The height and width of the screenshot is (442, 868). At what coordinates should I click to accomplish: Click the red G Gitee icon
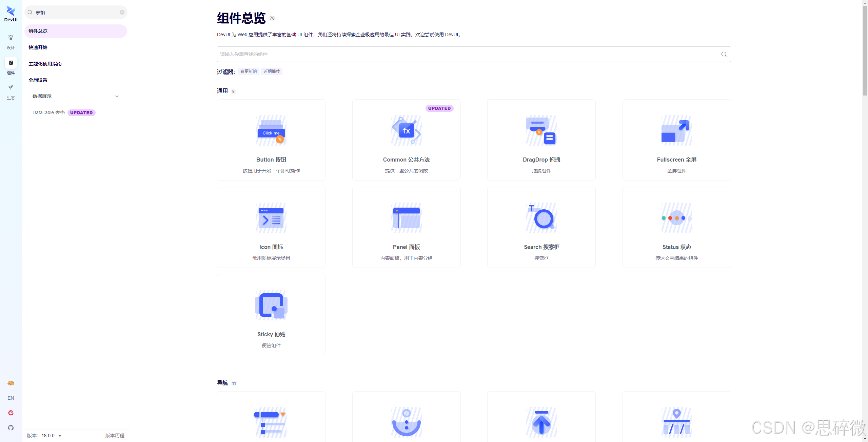point(11,413)
